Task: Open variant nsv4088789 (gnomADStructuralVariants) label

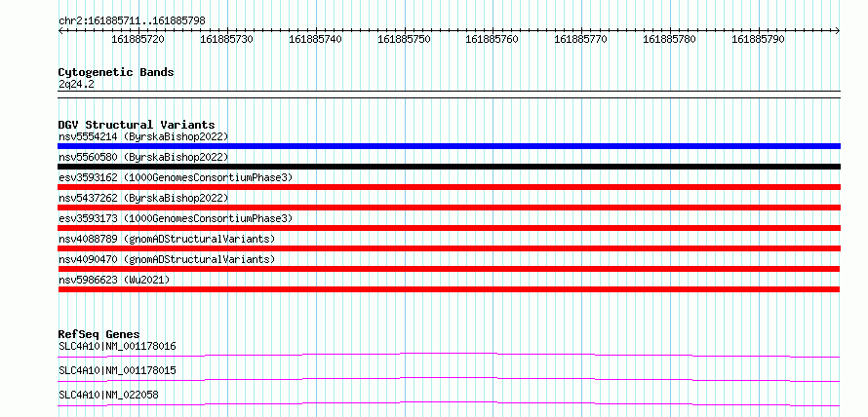Action: pyautogui.click(x=167, y=239)
